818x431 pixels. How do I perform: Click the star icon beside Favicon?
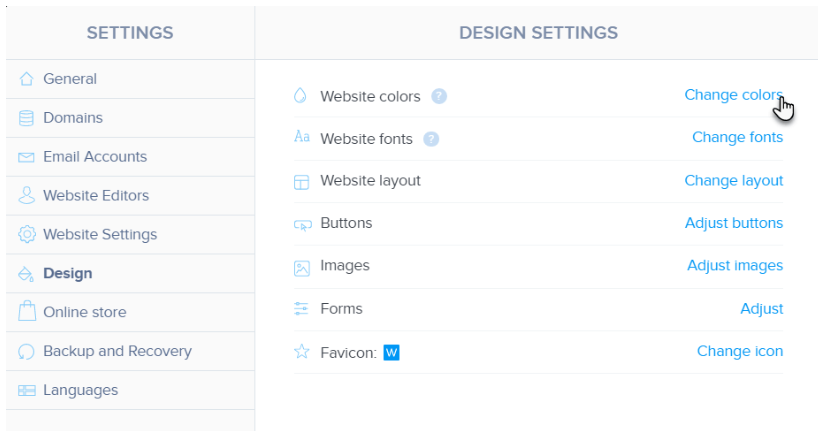302,351
